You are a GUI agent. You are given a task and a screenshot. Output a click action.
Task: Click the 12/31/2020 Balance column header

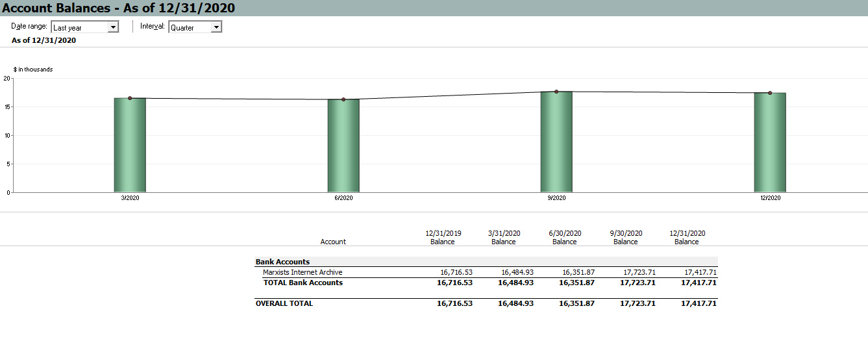click(687, 237)
